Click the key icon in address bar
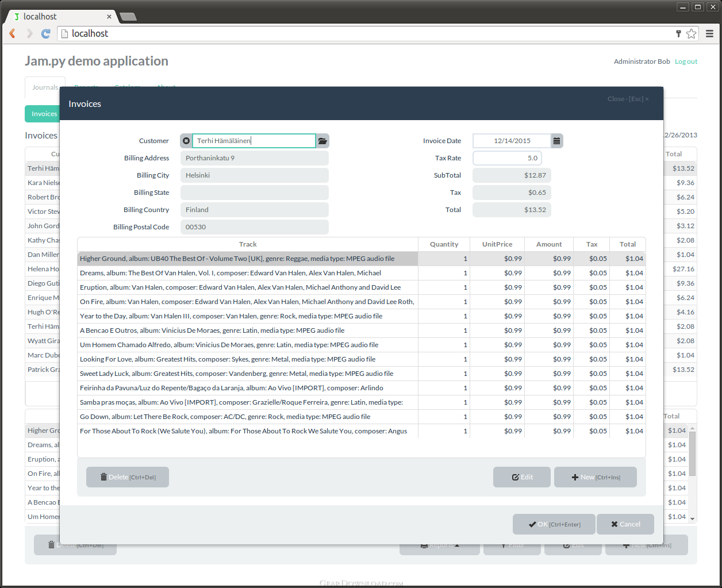This screenshot has width=722, height=588. pos(678,33)
